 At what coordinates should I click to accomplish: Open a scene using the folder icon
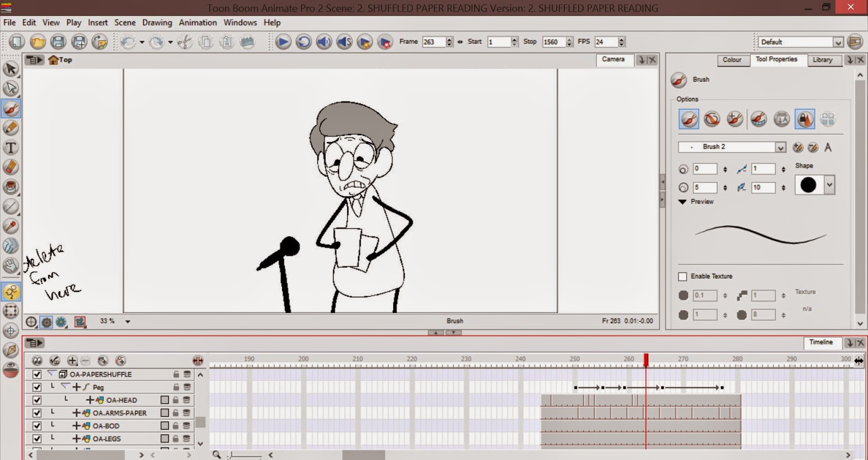[37, 42]
